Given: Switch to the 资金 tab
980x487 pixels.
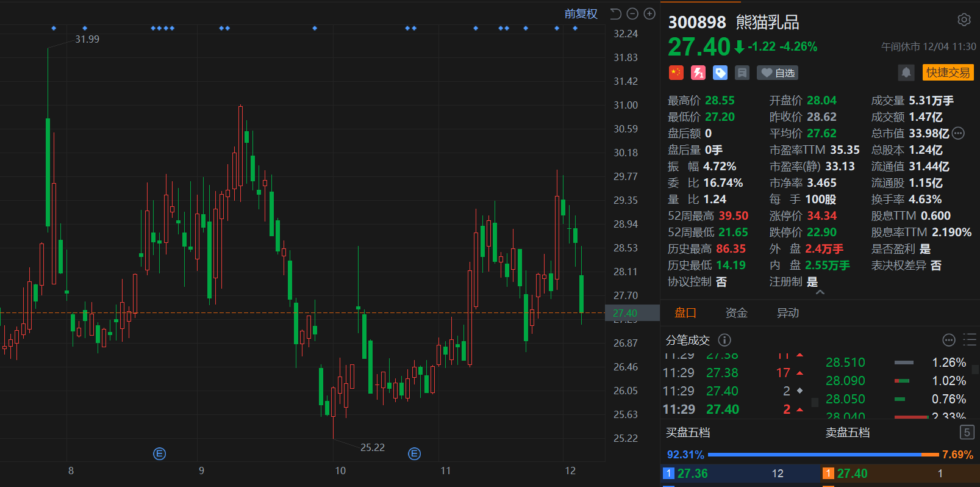Looking at the screenshot, I should click(x=736, y=313).
